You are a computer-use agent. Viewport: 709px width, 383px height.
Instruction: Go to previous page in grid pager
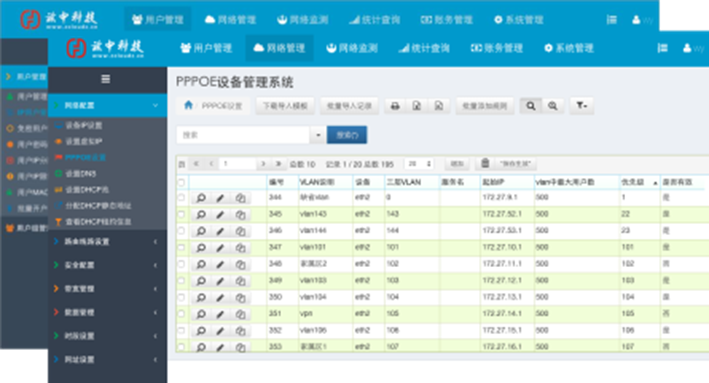pos(211,164)
